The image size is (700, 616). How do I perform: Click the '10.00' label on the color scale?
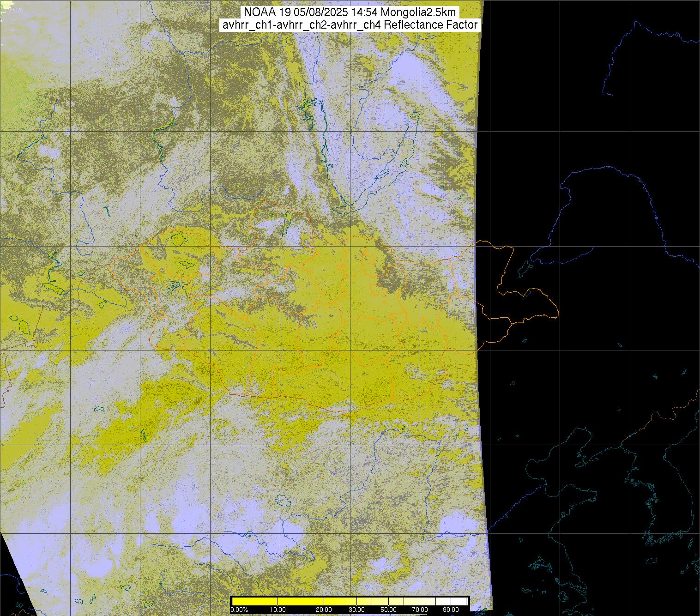point(278,610)
